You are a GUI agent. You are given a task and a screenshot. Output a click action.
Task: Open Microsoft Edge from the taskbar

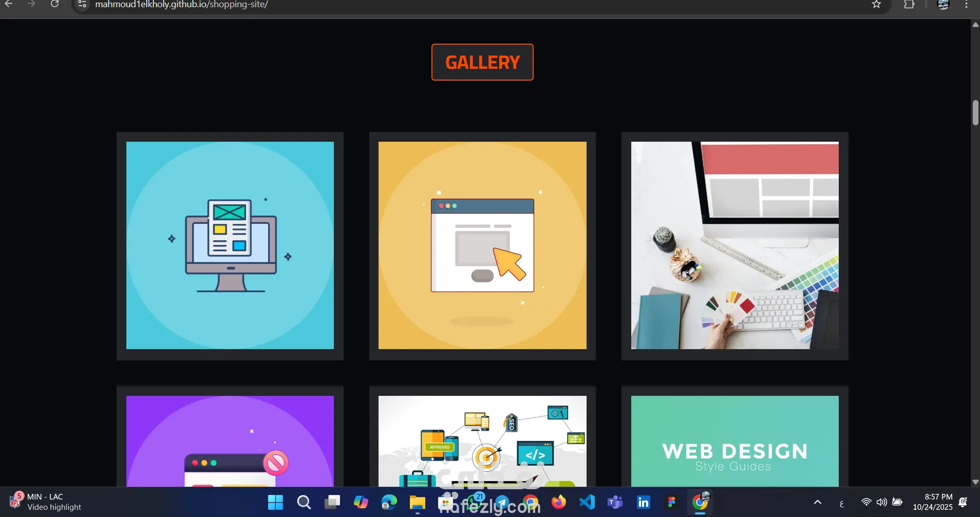pos(389,502)
